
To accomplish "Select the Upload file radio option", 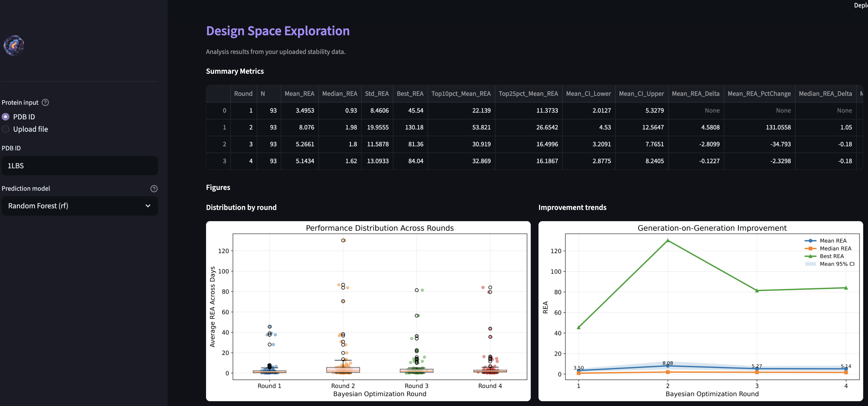I will (6, 129).
